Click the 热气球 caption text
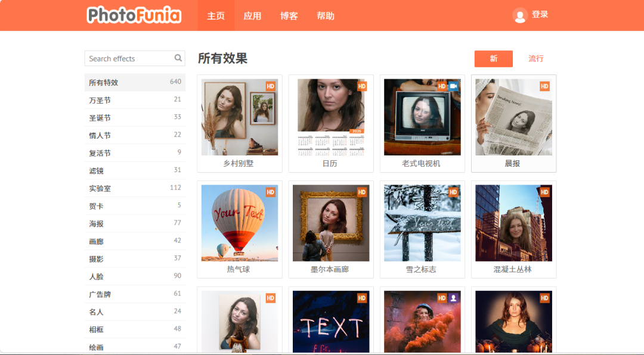 click(238, 269)
